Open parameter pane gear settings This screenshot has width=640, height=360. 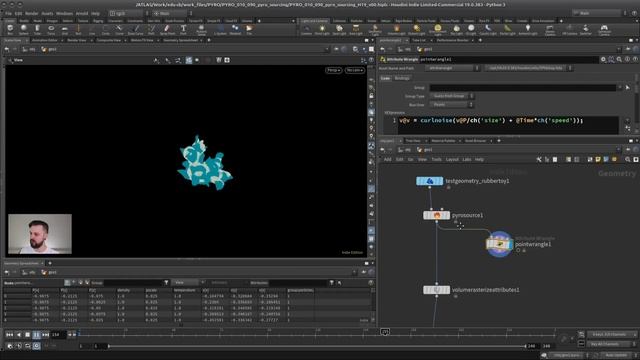603,59
